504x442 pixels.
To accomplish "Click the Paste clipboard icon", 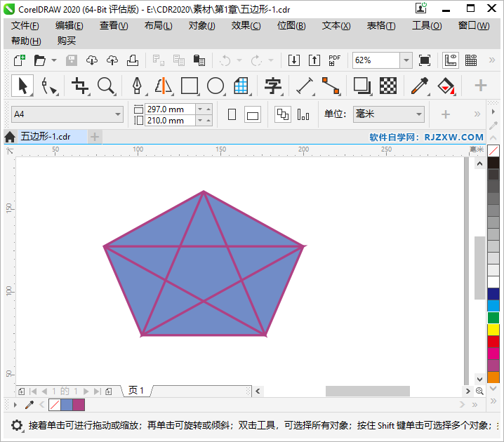I will (199, 60).
